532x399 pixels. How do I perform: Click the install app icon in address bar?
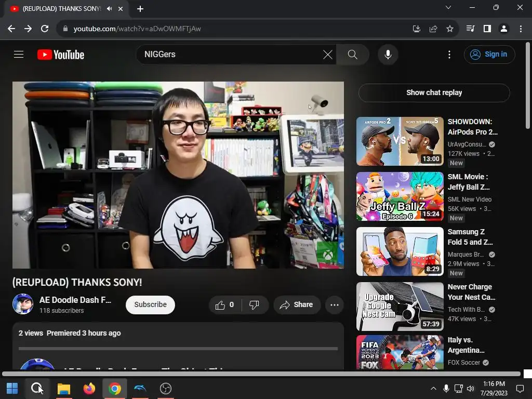click(x=416, y=29)
